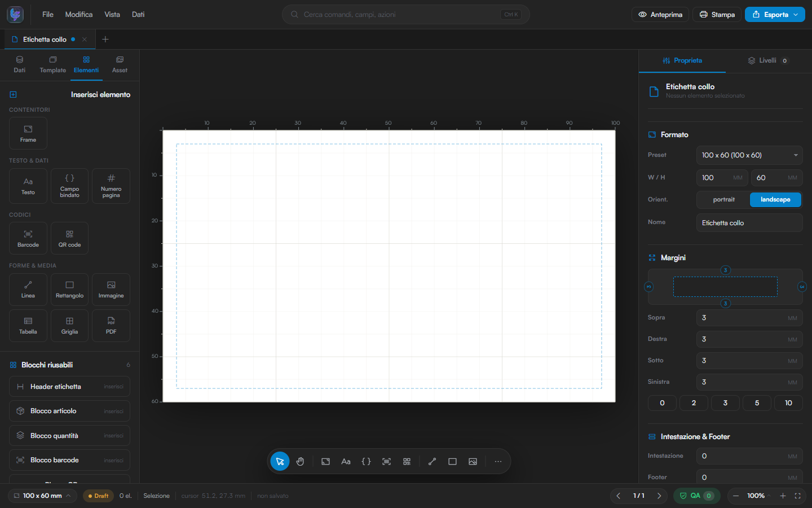Open the QA check button

(x=697, y=496)
